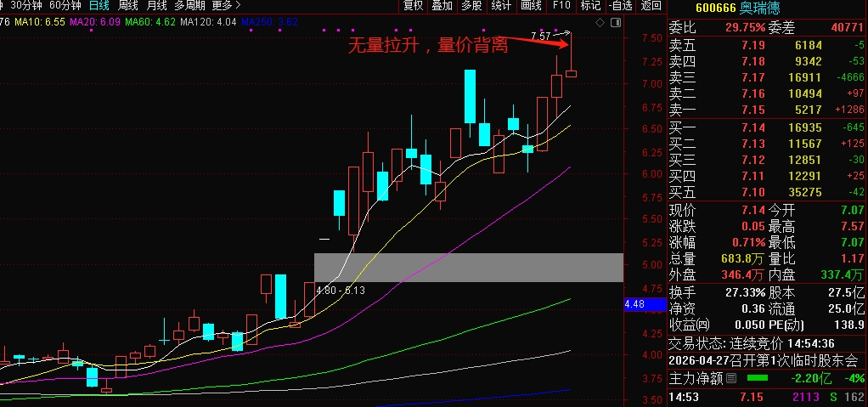Screen dimensions: 868x407
Task: Open the list icon beside 主力净额
Action: [731, 379]
